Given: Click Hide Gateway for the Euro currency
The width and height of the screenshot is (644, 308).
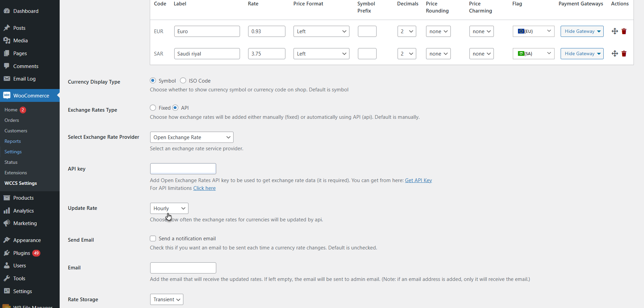Looking at the screenshot, I should pyautogui.click(x=582, y=31).
